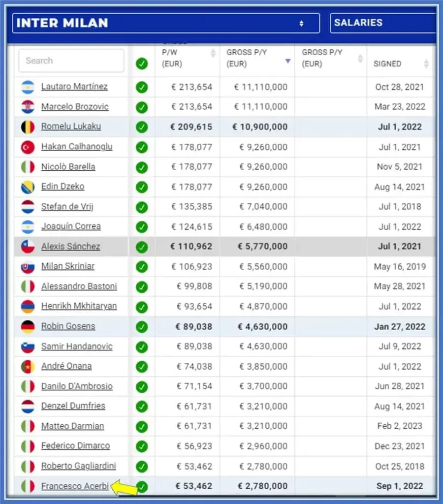Click green check icon in Roberto Gagliardini row
The width and height of the screenshot is (443, 504).
click(142, 467)
